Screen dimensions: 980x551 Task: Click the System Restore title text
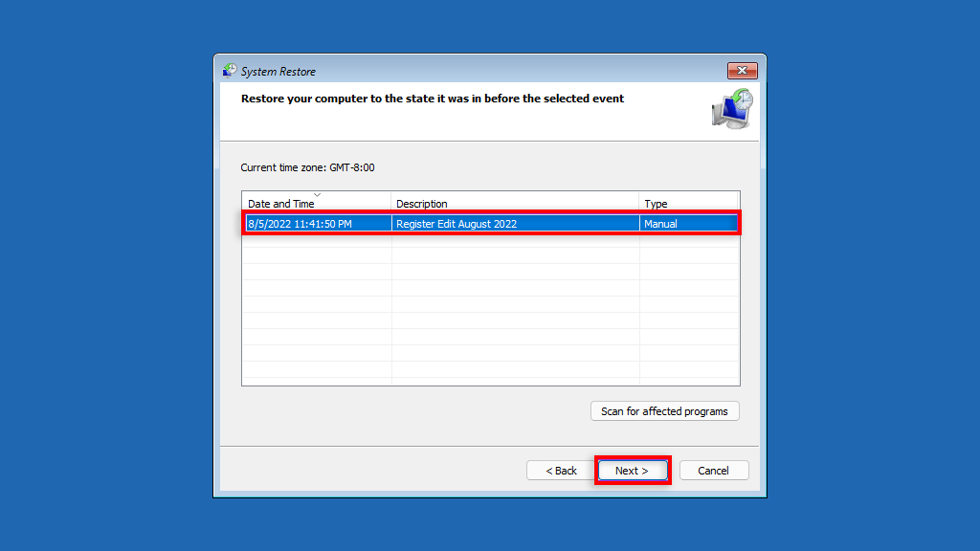pos(278,72)
